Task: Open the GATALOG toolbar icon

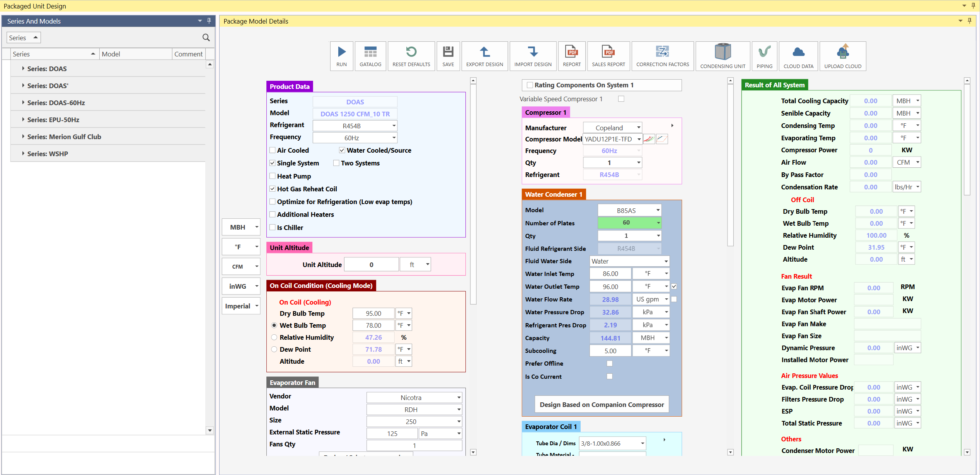Action: pyautogui.click(x=370, y=56)
